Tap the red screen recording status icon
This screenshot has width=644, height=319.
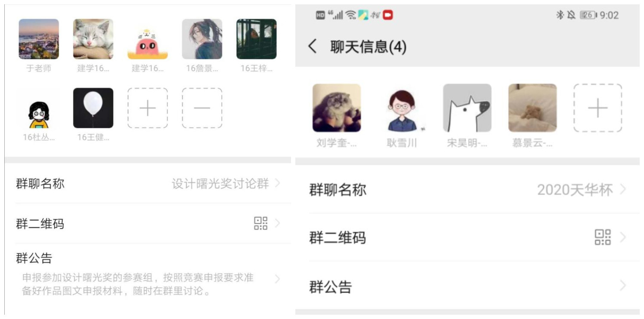[x=388, y=15]
